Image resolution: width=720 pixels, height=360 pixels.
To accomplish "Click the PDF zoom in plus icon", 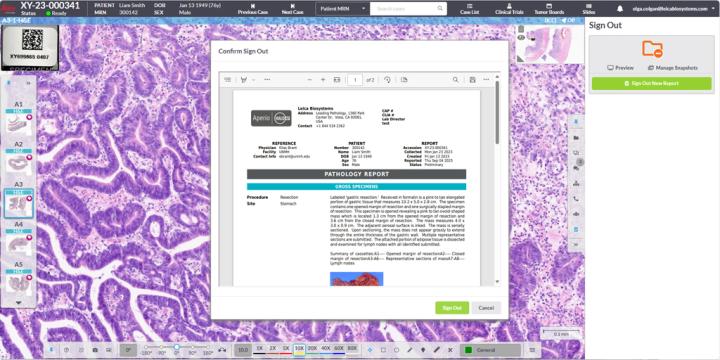I will 323,80.
